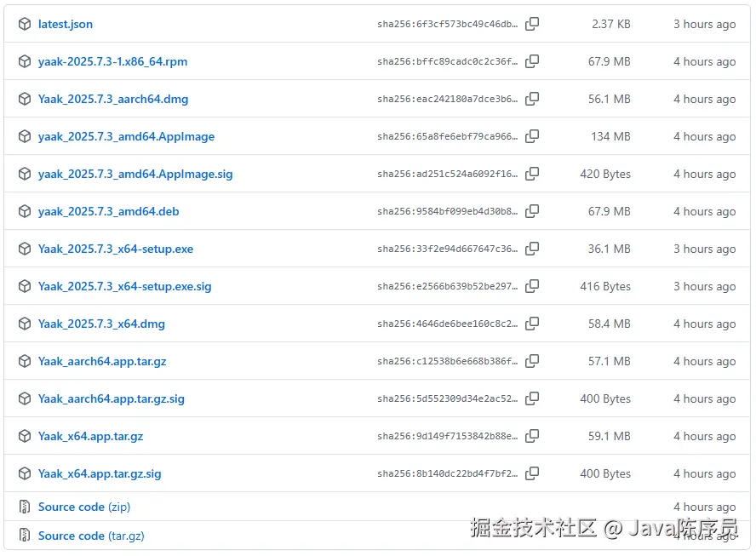Click package icon beside Yaak_2025.7.3_x64-setup.exe
The image size is (756, 556).
(x=25, y=249)
